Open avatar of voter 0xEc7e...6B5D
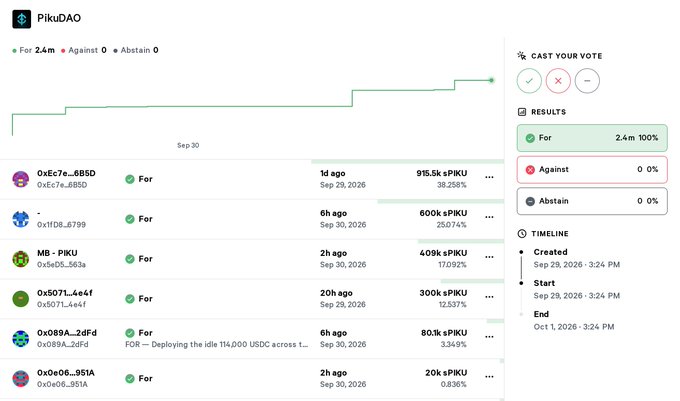Viewport: 680px width, 401px height. coord(21,179)
